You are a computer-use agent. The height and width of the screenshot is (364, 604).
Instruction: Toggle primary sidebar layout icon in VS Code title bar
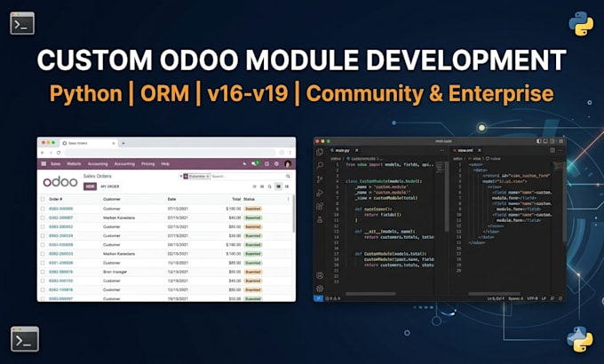(x=538, y=141)
